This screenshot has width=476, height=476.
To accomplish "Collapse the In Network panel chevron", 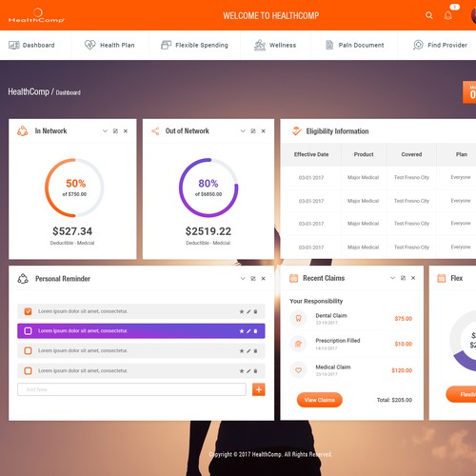I will (x=105, y=131).
